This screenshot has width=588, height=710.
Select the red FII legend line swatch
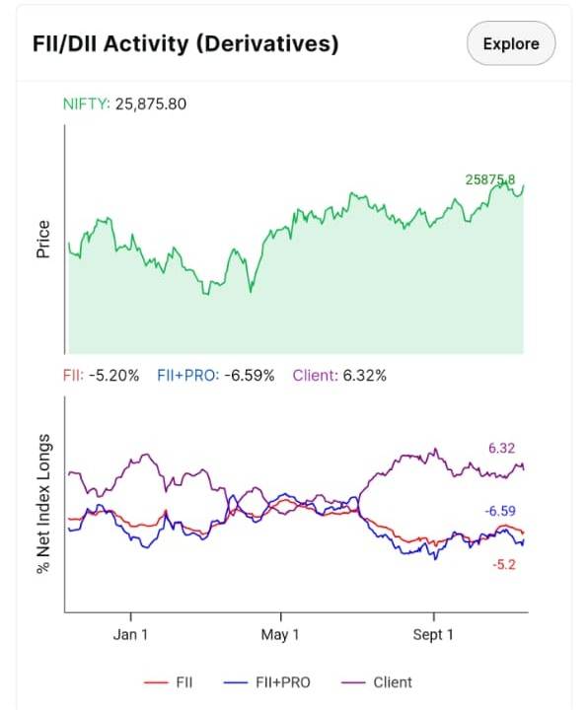pos(156,682)
